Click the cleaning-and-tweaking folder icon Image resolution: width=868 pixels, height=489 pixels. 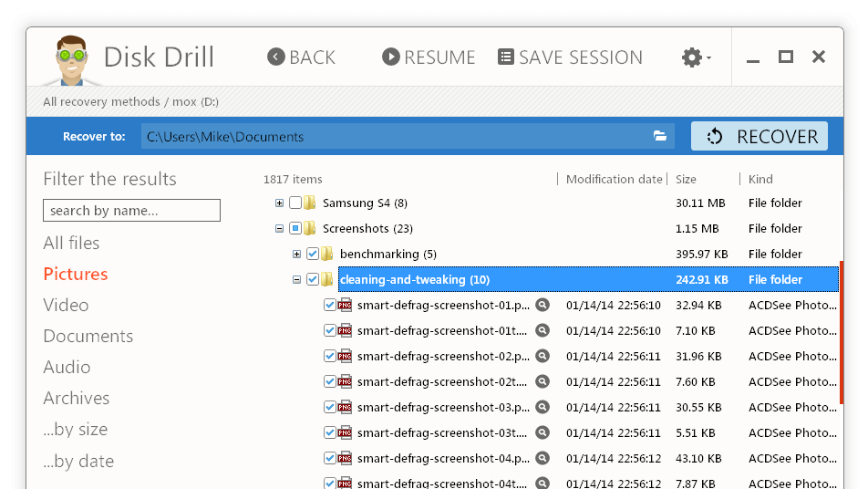(x=327, y=279)
